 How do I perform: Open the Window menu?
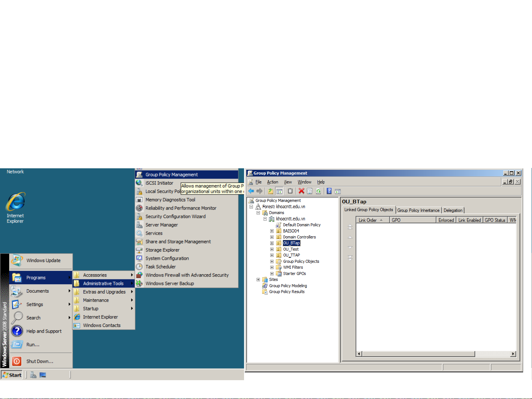[305, 182]
